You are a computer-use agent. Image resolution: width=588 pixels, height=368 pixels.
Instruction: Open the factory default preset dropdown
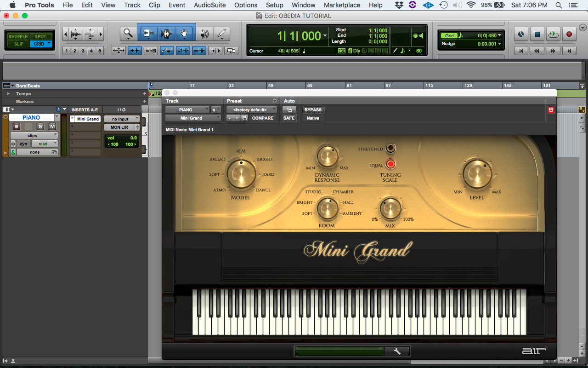coord(252,110)
